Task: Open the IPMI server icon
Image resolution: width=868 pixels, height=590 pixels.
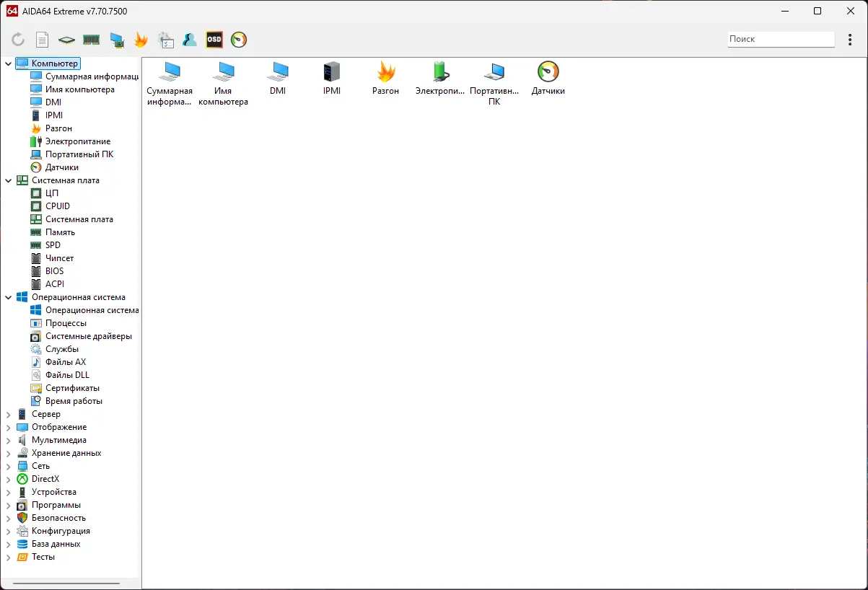Action: point(332,72)
